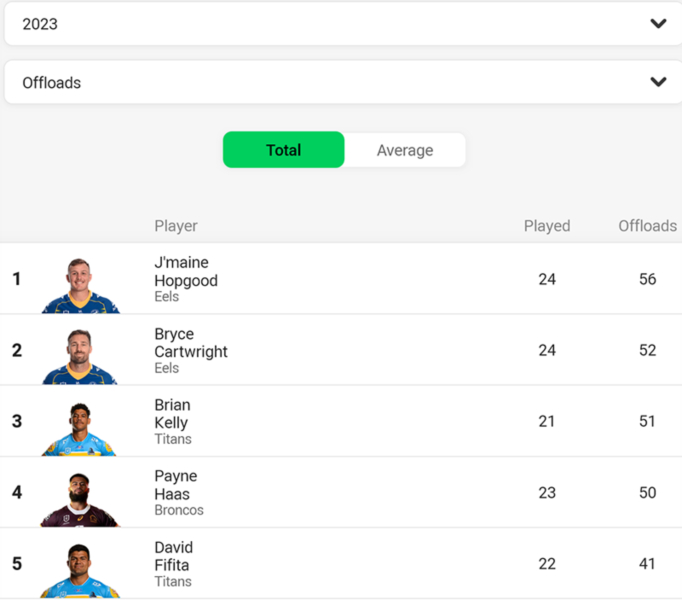Open Brian Kelly's player photo
Viewport: 682px width, 600px height.
(79, 429)
